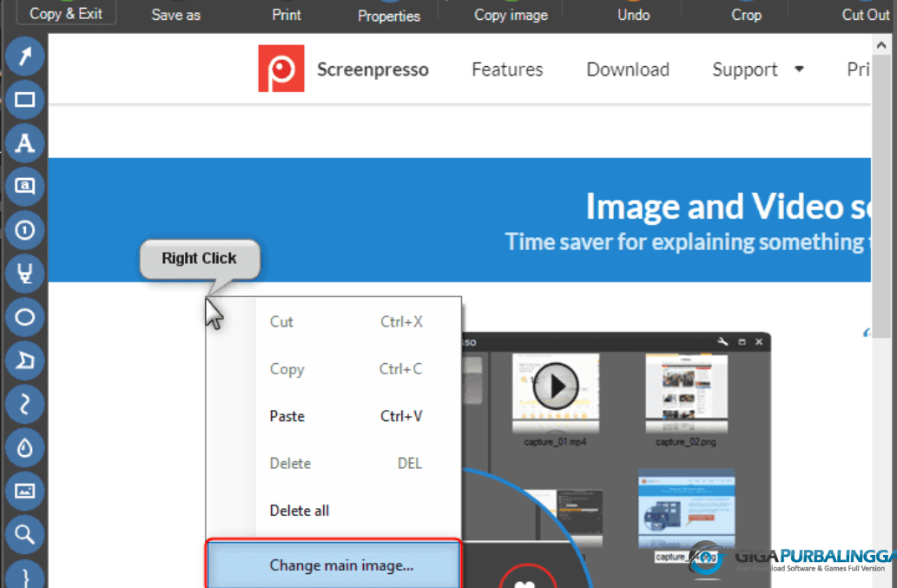Undo the last action

click(x=633, y=14)
